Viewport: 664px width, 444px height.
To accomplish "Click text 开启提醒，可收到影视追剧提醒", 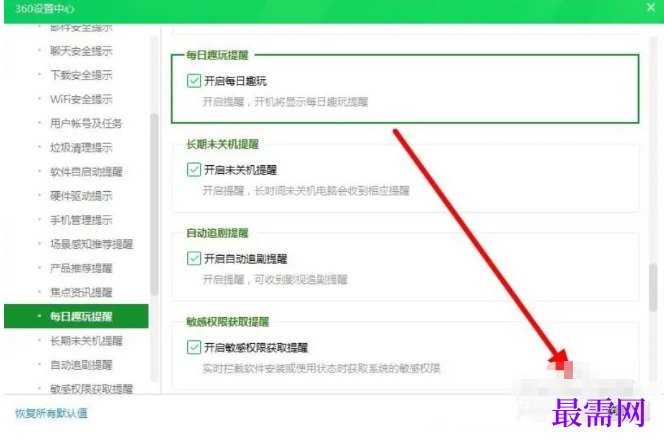I will pos(274,279).
